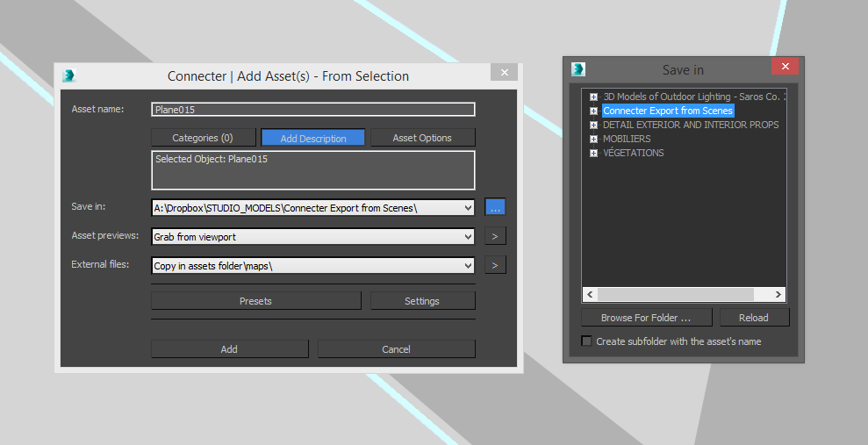Select VÉGÉTATIONS tree item
868x445 pixels.
click(x=634, y=153)
